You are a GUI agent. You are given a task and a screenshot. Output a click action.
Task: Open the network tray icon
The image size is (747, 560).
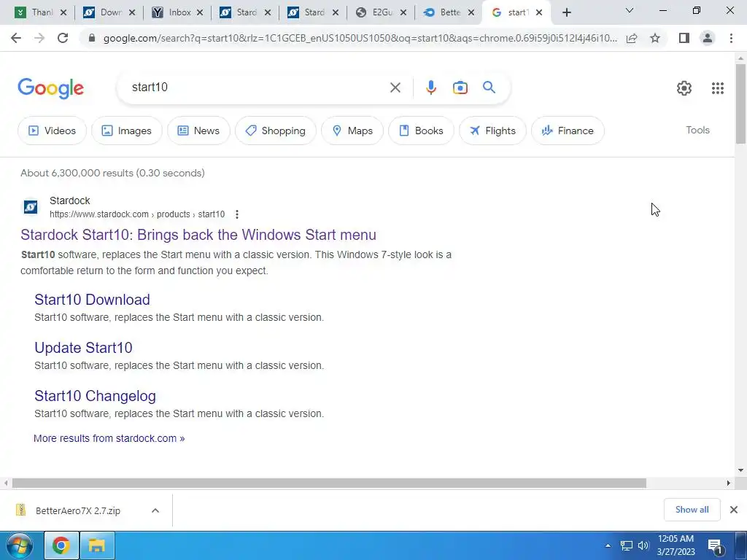point(626,545)
